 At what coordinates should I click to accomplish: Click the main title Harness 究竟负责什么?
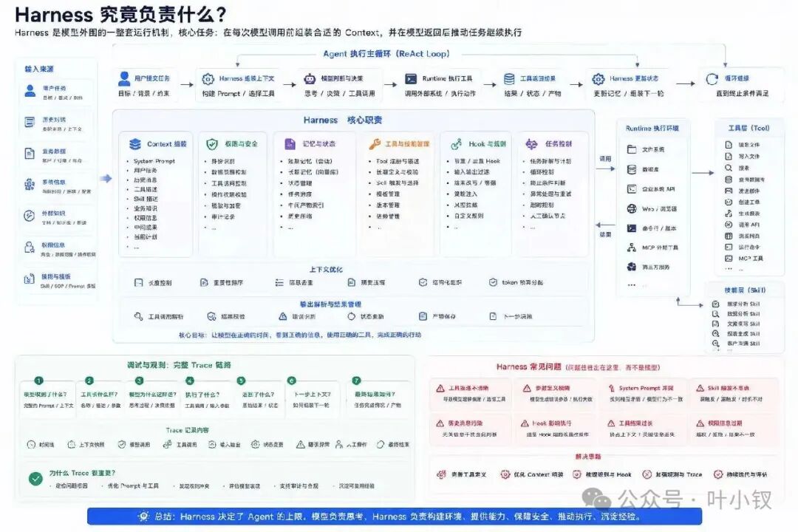(x=120, y=14)
